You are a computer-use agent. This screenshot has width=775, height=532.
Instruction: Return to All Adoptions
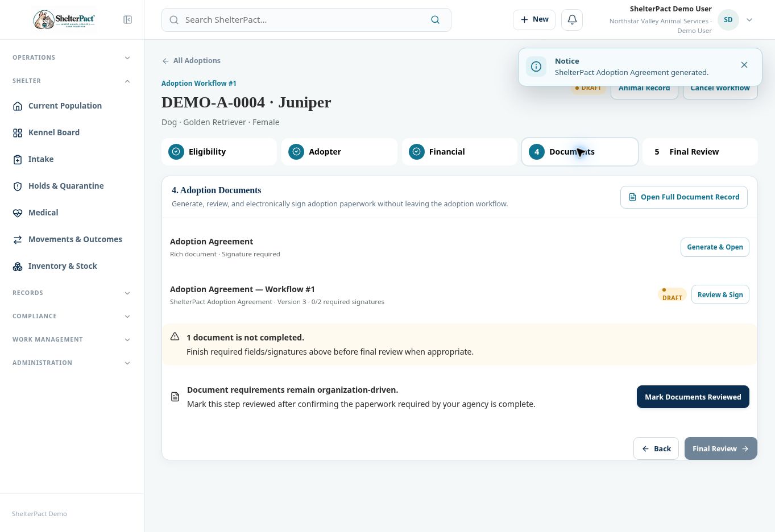coord(191,61)
